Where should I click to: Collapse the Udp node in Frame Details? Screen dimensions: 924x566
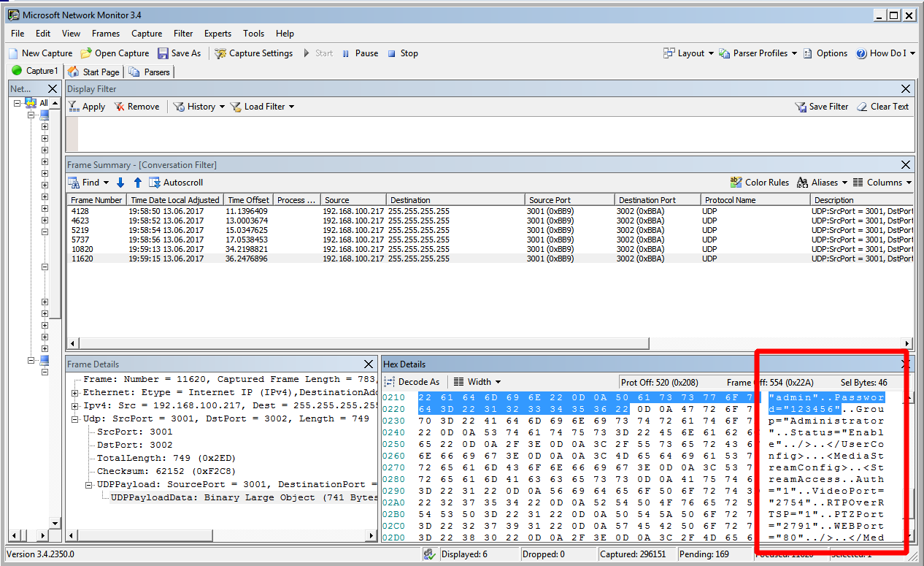coord(75,419)
